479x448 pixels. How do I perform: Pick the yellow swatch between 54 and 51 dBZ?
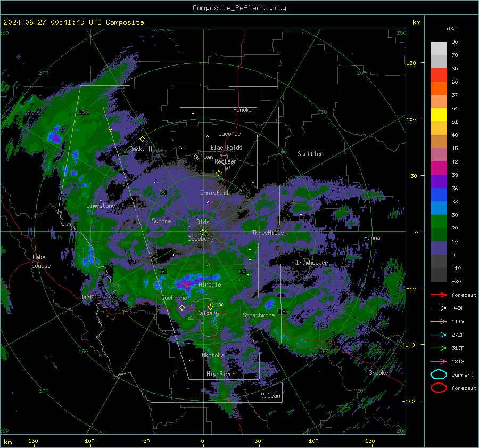click(439, 115)
